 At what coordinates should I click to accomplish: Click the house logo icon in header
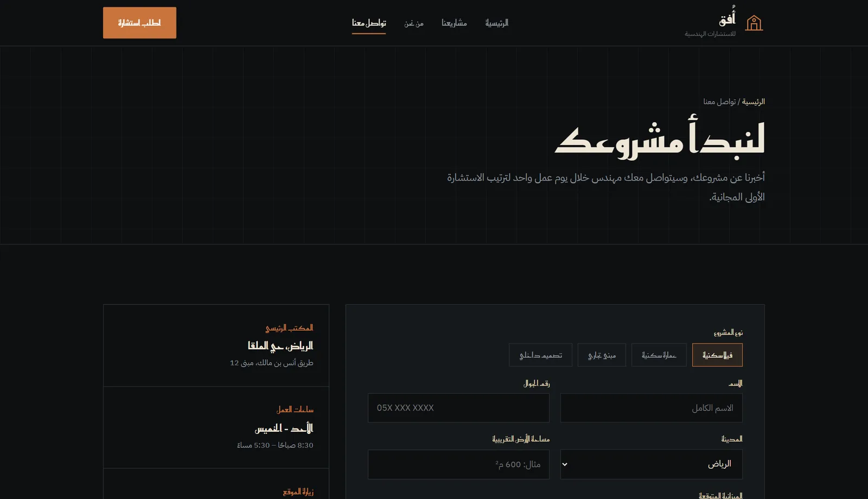point(754,23)
